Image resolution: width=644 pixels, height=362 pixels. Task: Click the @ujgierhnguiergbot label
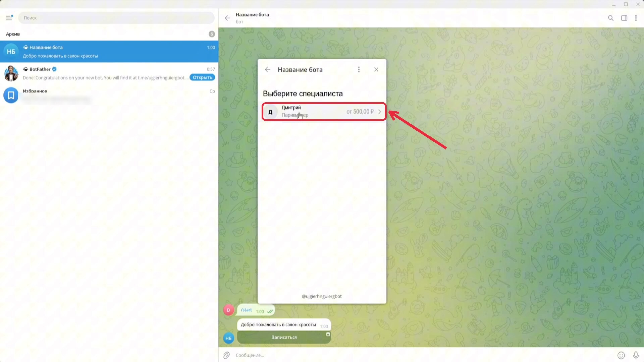tap(322, 296)
